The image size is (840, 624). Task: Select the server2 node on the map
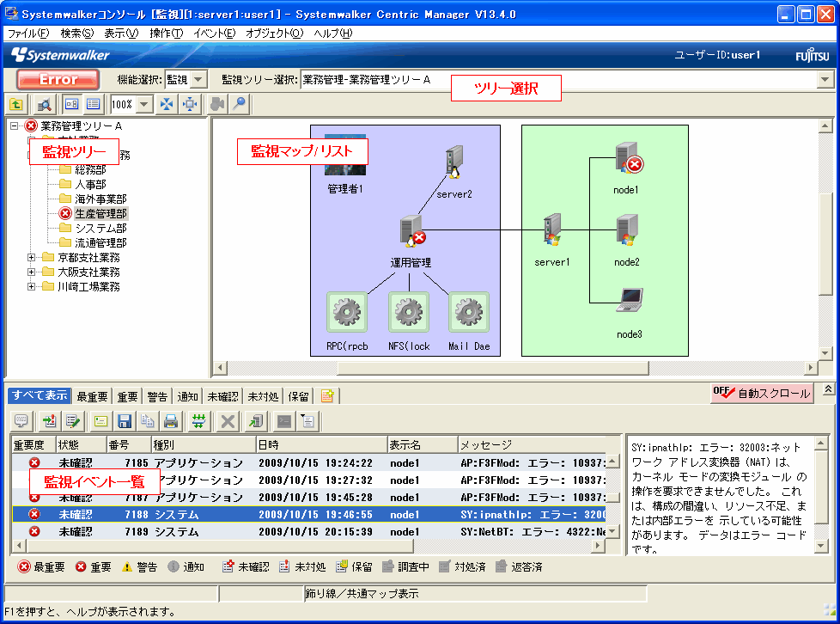tap(454, 162)
